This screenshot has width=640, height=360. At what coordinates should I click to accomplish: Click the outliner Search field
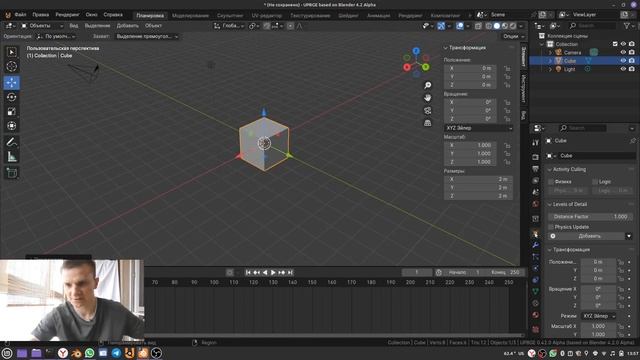(x=592, y=26)
